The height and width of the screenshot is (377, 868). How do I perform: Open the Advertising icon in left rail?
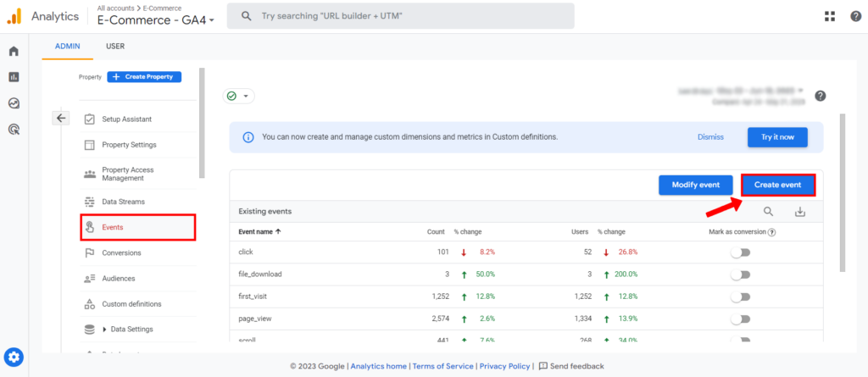pos(14,130)
